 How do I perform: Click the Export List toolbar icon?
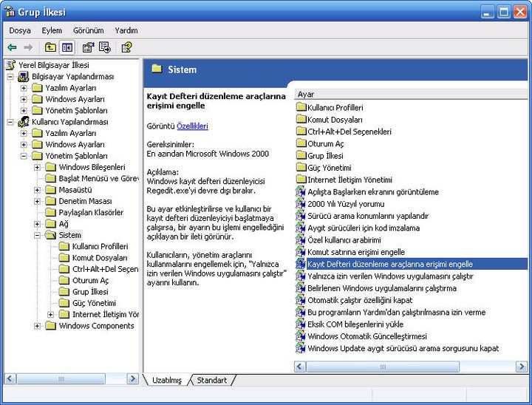[105, 47]
